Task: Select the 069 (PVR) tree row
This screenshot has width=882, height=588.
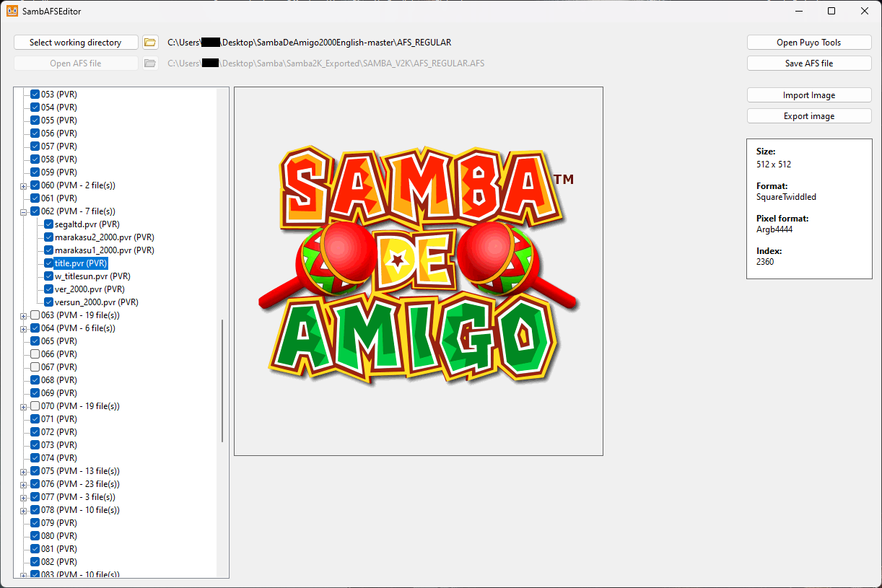Action: 59,393
